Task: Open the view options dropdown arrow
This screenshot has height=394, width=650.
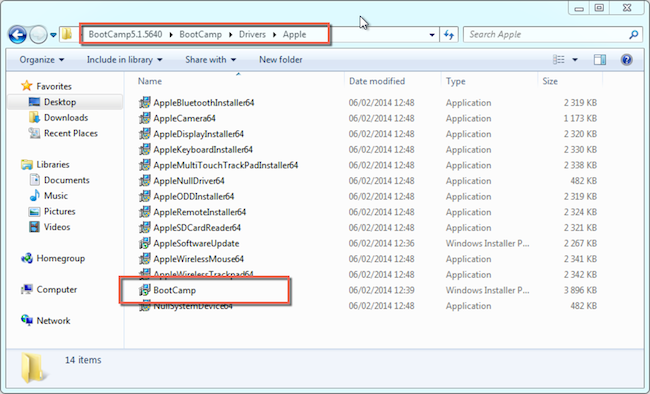Action: point(575,60)
